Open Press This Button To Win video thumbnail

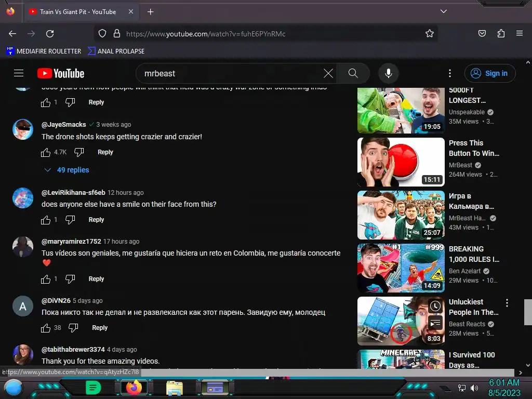coord(401,162)
